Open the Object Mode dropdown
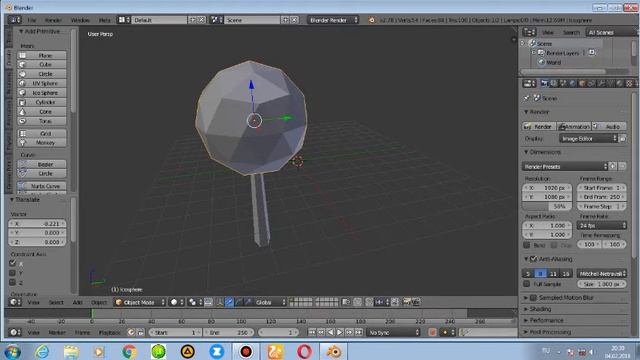This screenshot has width=640, height=360. click(139, 302)
